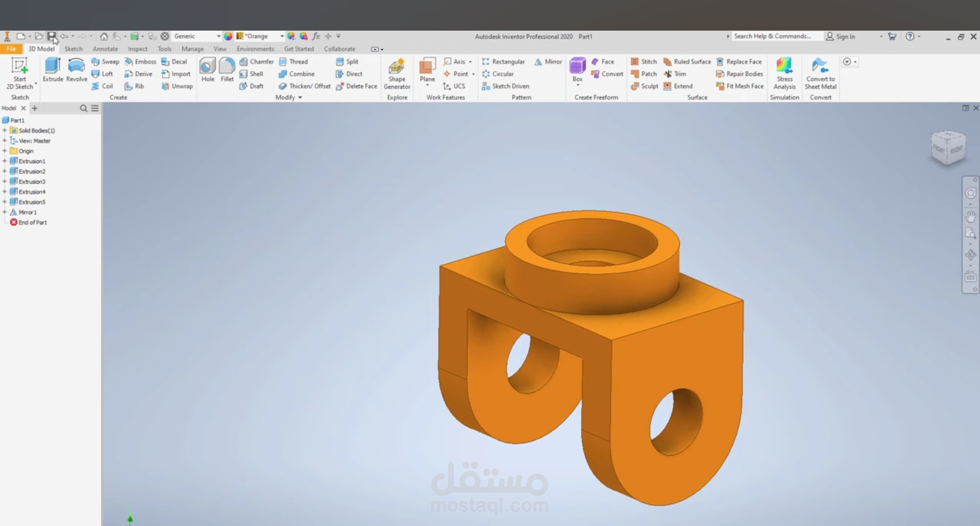This screenshot has height=526, width=980.
Task: Expand the Mirror1 feature node
Action: click(x=5, y=212)
